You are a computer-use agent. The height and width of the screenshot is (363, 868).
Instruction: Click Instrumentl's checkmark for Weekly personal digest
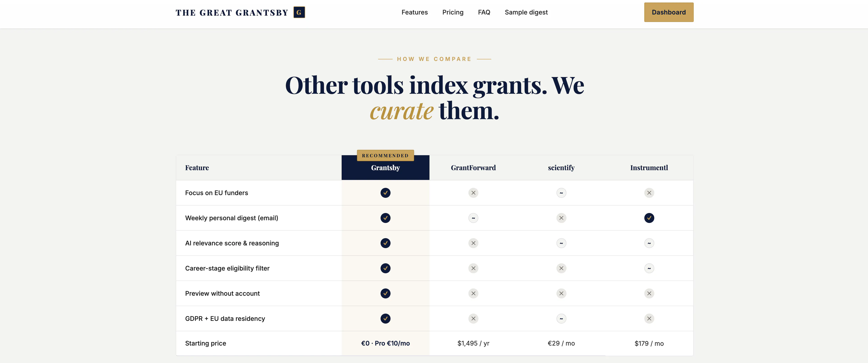coord(649,218)
